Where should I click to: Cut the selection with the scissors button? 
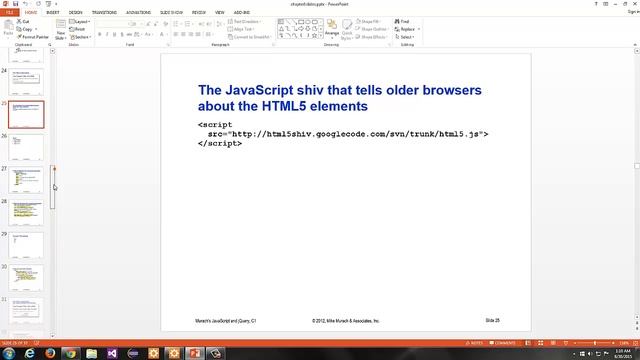pyautogui.click(x=23, y=21)
